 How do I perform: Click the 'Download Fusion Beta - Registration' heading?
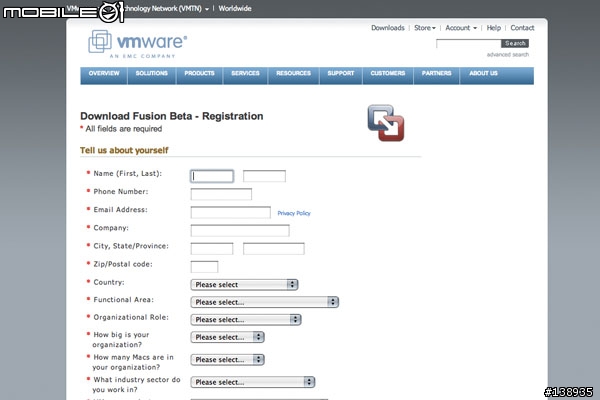pyautogui.click(x=172, y=116)
